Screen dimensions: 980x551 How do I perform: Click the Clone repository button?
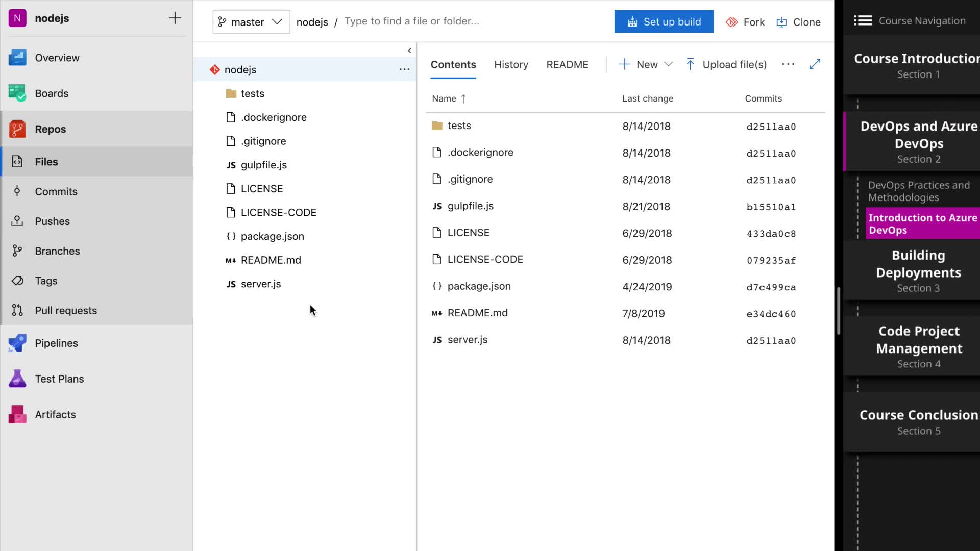799,22
